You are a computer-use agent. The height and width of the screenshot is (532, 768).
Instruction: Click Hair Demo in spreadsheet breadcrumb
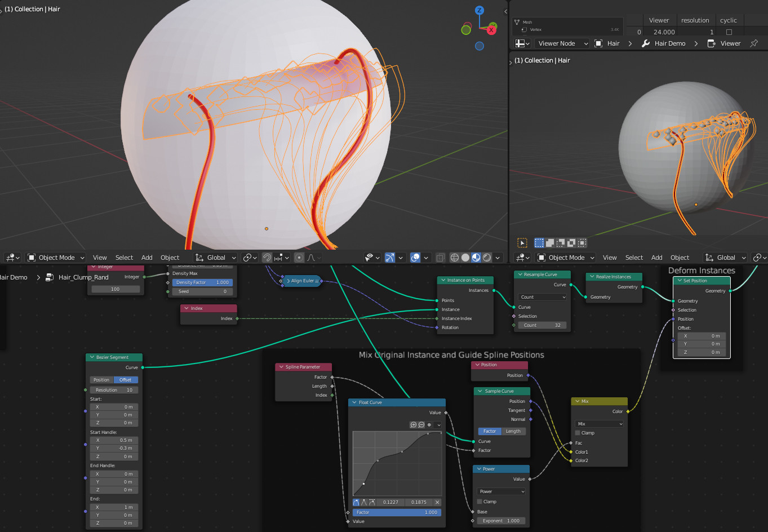tap(670, 43)
